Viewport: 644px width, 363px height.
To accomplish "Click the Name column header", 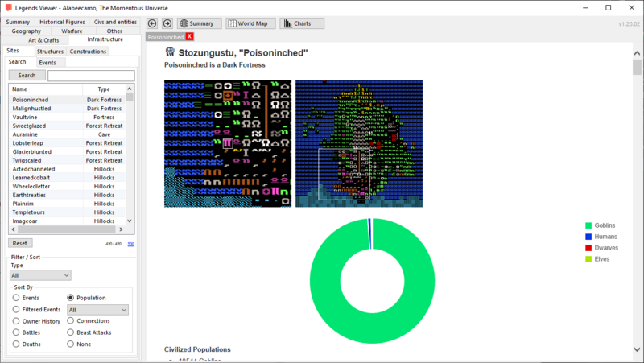I will [x=46, y=89].
